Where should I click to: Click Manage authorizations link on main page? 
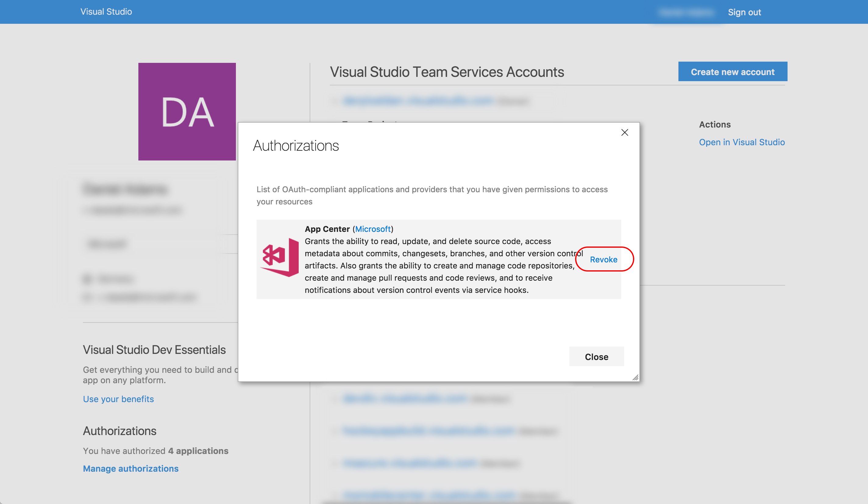coord(131,467)
